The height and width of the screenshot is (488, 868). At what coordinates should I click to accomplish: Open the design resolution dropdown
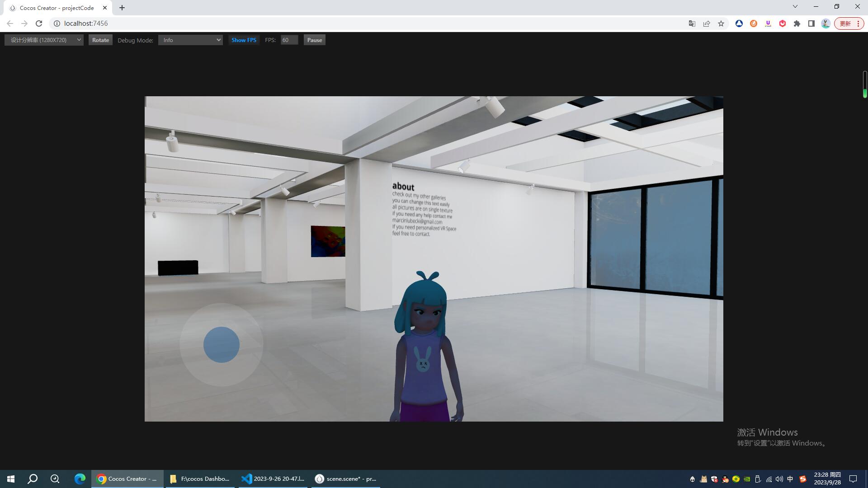point(44,40)
